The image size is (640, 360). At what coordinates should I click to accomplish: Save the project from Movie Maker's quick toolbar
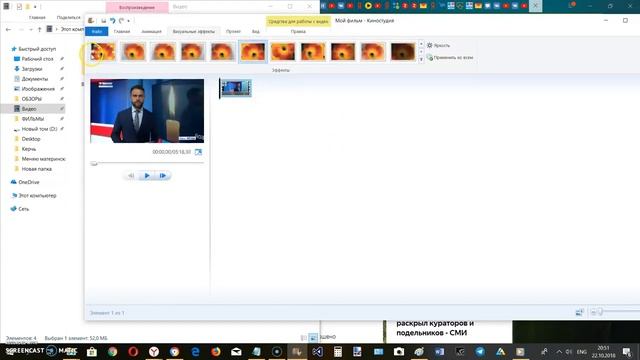point(103,21)
